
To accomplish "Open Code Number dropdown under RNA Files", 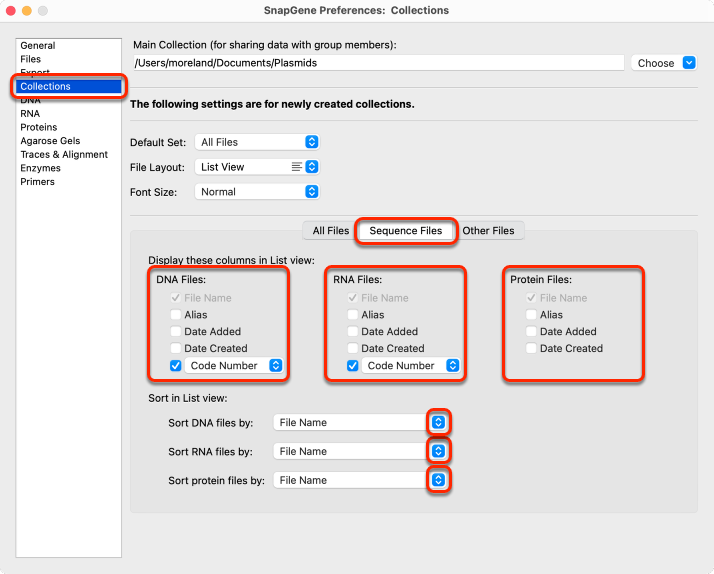I will pos(411,366).
